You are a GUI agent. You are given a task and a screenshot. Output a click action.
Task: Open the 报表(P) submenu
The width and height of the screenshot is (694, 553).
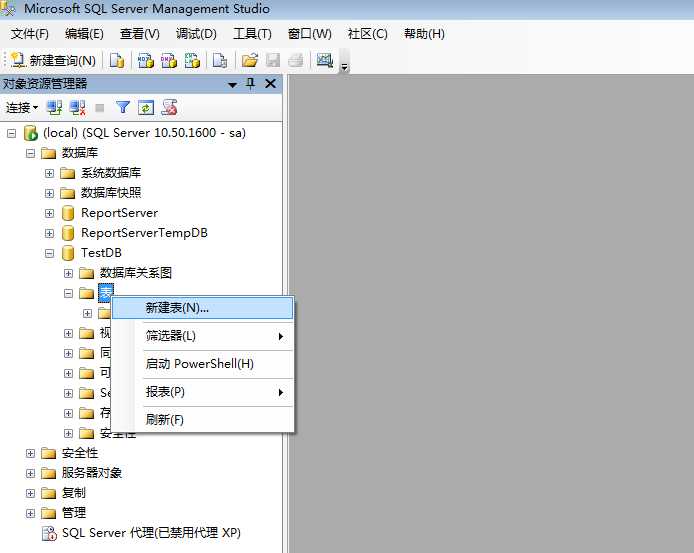203,392
